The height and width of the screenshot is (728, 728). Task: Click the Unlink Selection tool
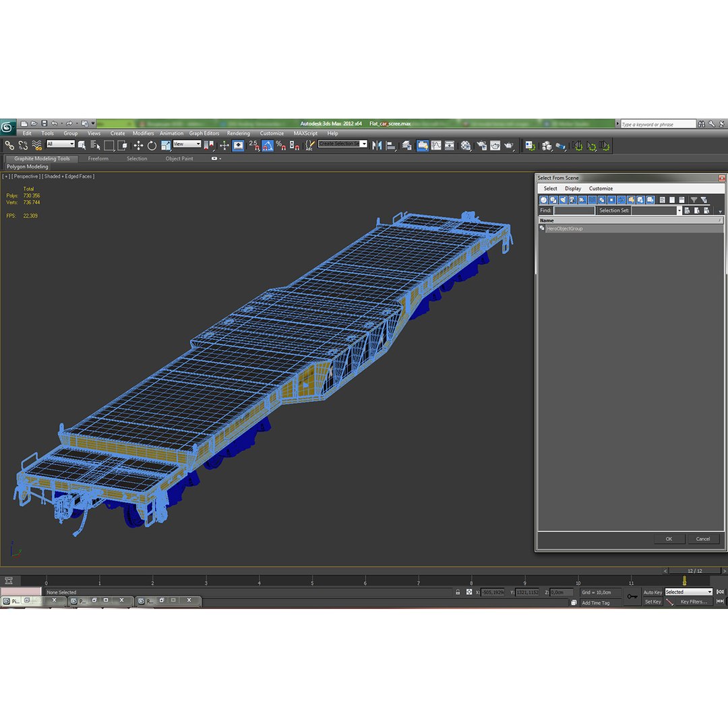point(23,146)
